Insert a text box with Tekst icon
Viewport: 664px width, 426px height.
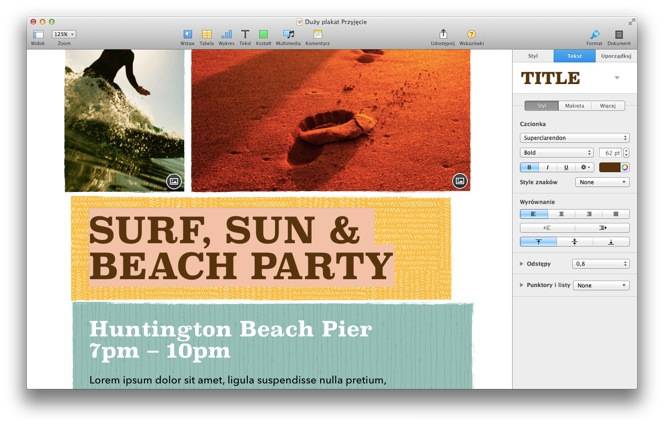point(245,34)
